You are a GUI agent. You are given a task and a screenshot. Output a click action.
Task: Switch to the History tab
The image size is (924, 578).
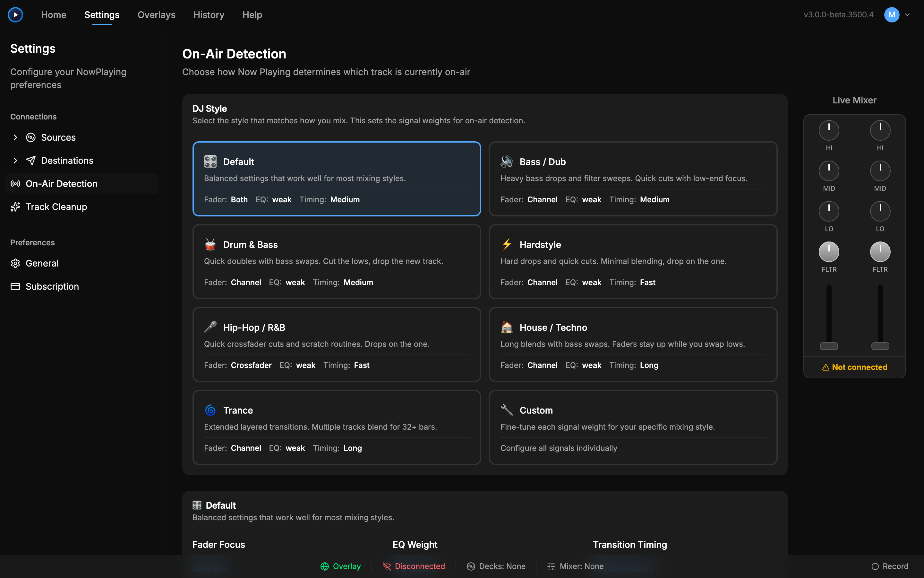pos(209,15)
